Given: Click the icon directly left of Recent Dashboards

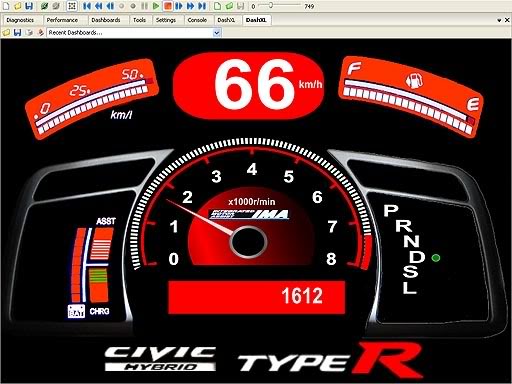Looking at the screenshot, I should pos(41,32).
